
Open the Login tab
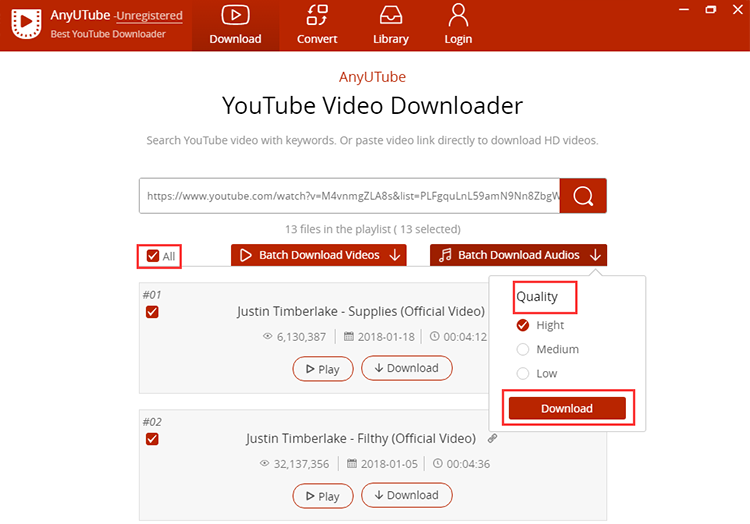coord(458,25)
